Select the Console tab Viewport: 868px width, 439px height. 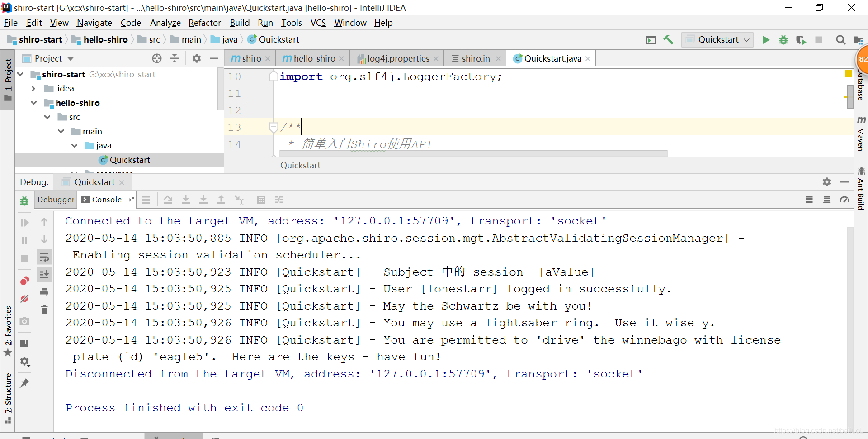click(x=107, y=200)
